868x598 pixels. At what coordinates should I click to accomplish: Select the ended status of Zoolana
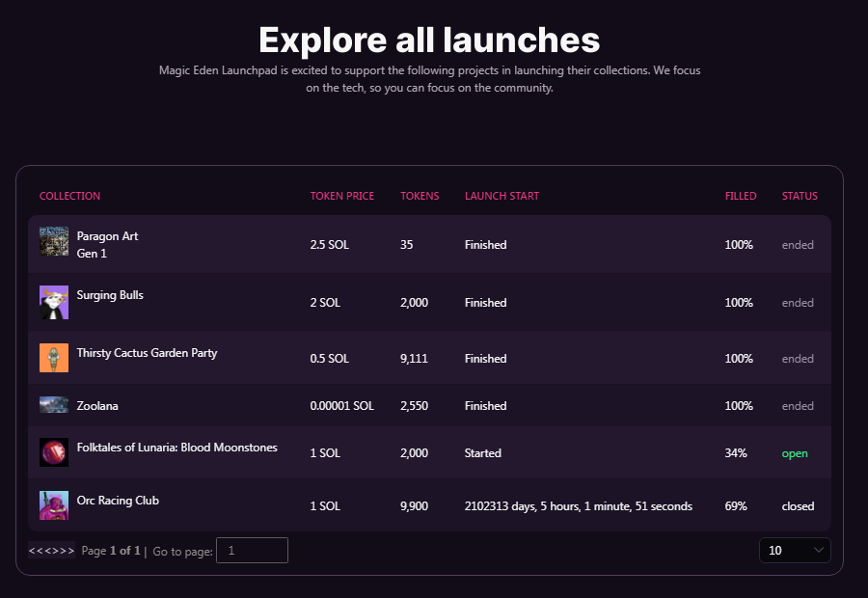point(798,406)
